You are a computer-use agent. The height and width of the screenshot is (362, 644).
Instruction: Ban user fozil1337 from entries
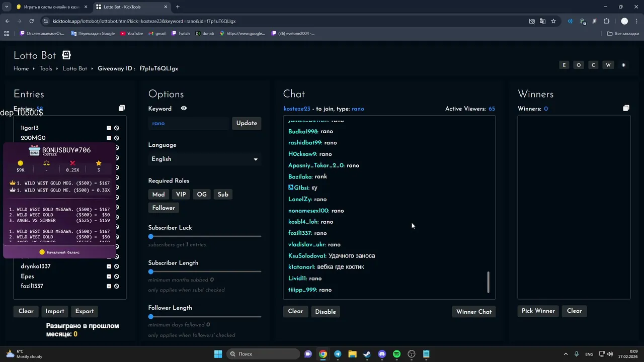[116, 286]
